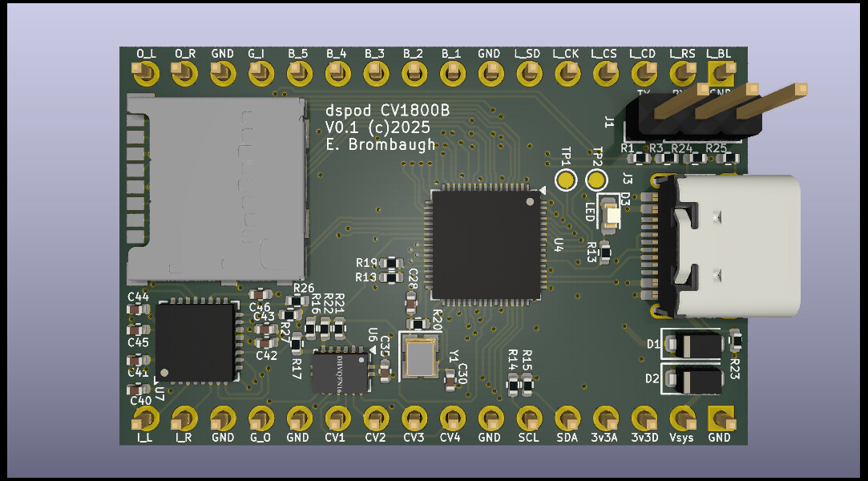This screenshot has width=868, height=481.
Task: Click the "R17" resistor label
Action: (297, 369)
